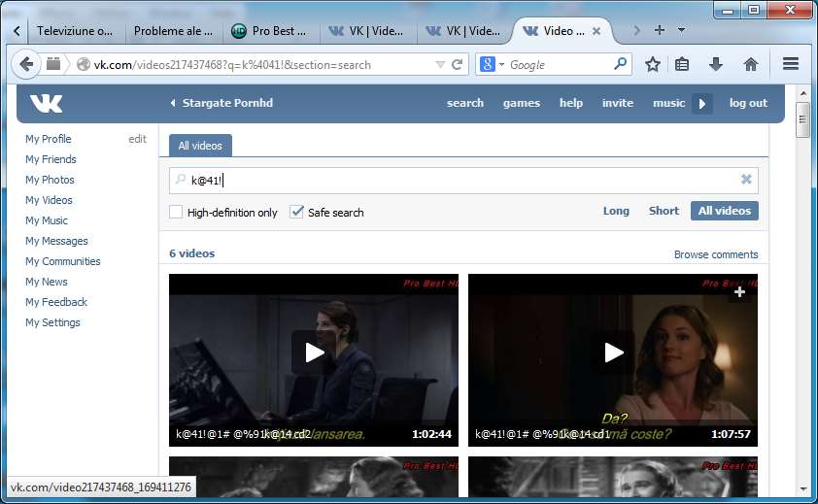This screenshot has width=818, height=504.
Task: Switch to the Pro Best browser tab
Action: [271, 31]
